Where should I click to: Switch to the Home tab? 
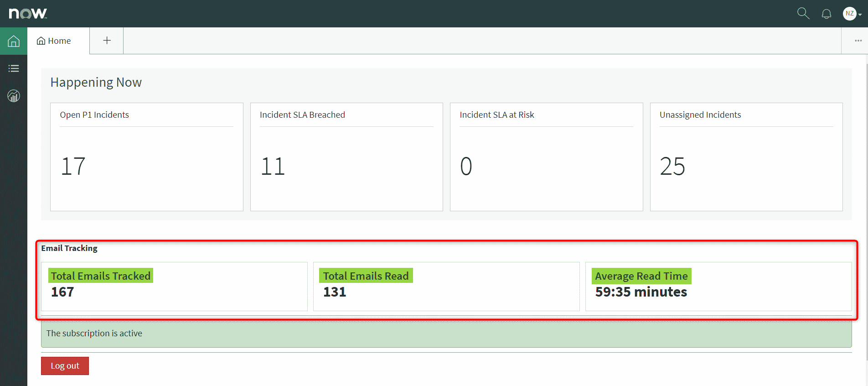54,41
